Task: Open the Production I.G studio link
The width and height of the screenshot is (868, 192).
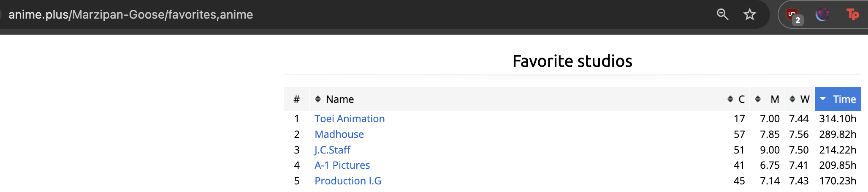Action: pyautogui.click(x=348, y=181)
